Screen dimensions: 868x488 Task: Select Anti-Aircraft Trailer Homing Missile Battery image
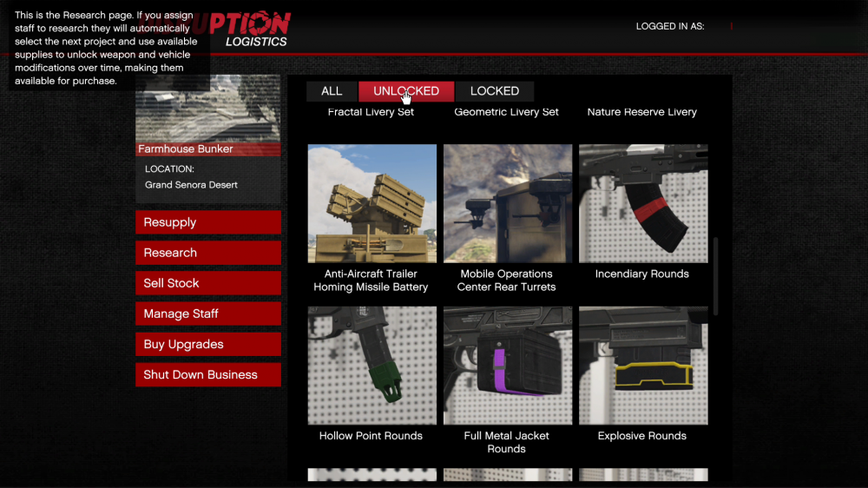click(372, 203)
